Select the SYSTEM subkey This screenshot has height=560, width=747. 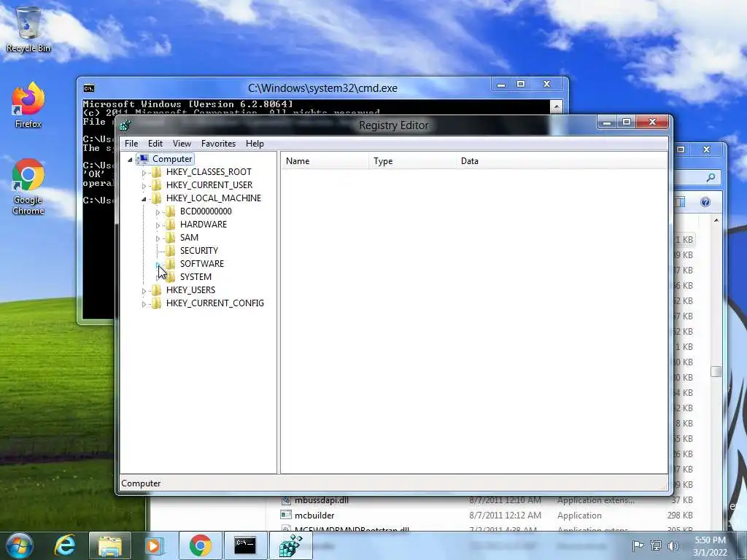point(196,276)
